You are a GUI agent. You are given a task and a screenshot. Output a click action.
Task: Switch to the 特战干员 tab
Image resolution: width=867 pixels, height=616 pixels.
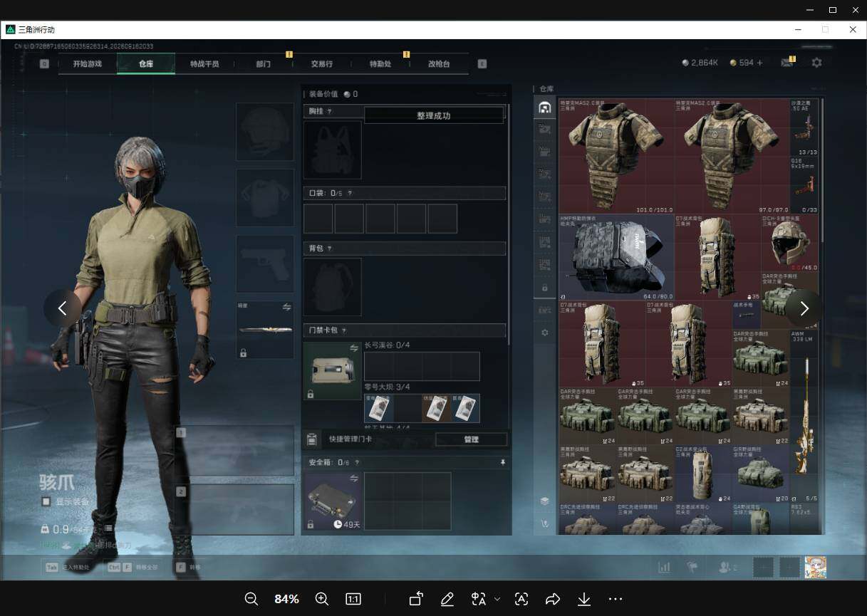point(204,63)
